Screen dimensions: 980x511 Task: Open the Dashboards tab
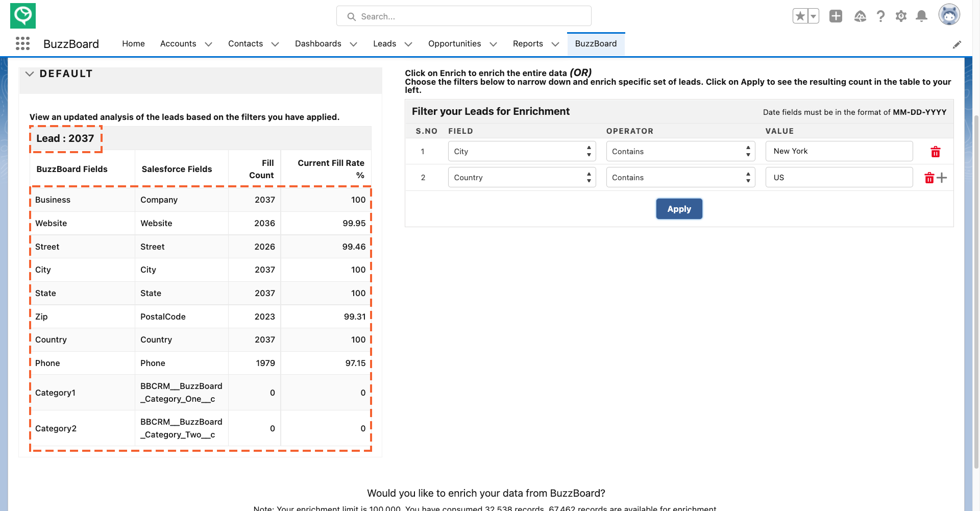318,44
